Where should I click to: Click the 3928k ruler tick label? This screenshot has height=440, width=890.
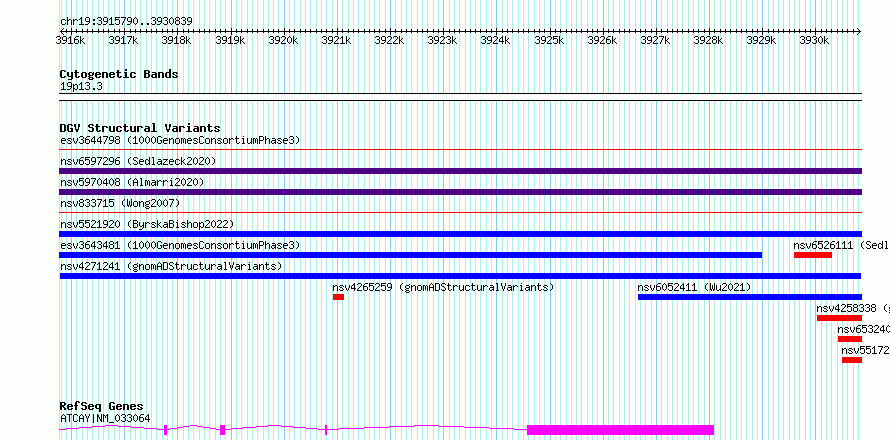point(708,40)
